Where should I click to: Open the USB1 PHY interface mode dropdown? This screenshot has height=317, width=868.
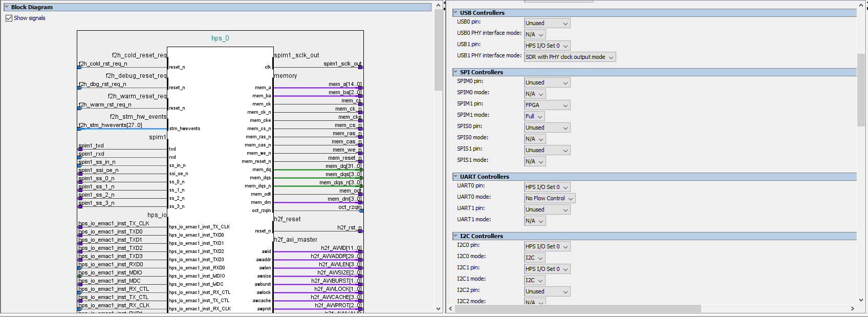569,57
